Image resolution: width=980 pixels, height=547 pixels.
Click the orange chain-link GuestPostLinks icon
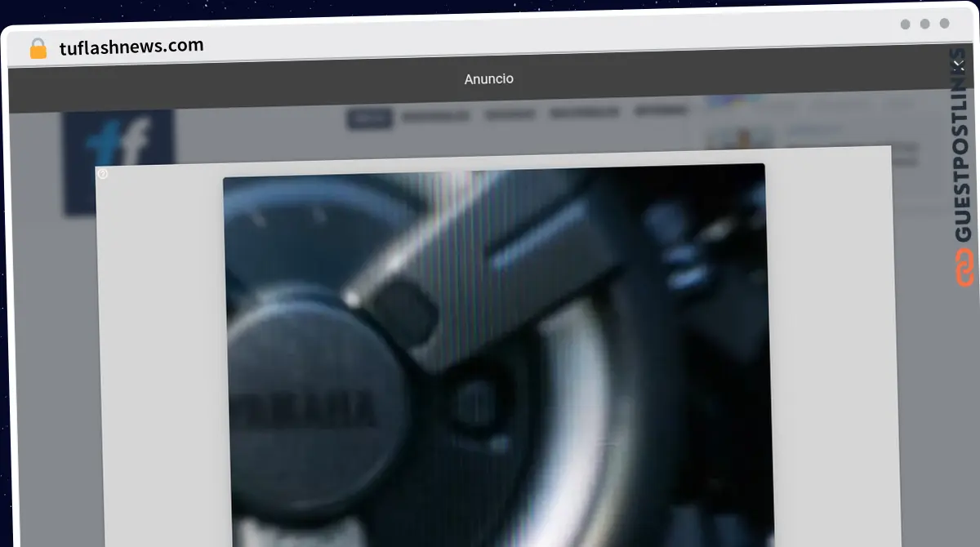(964, 268)
